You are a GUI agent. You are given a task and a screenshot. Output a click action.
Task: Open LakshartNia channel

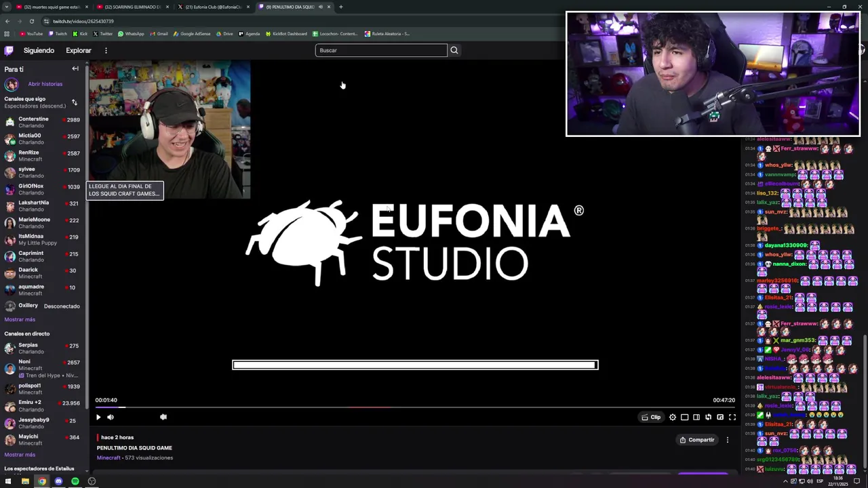point(42,206)
